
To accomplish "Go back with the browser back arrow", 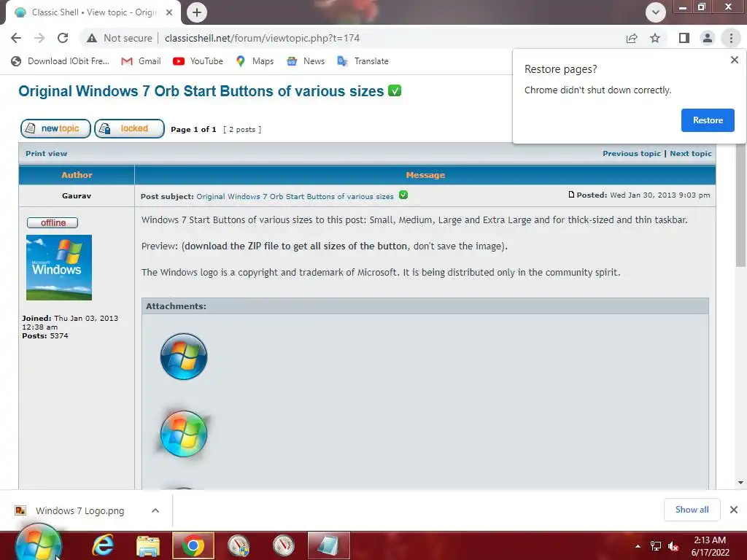I will [16, 38].
